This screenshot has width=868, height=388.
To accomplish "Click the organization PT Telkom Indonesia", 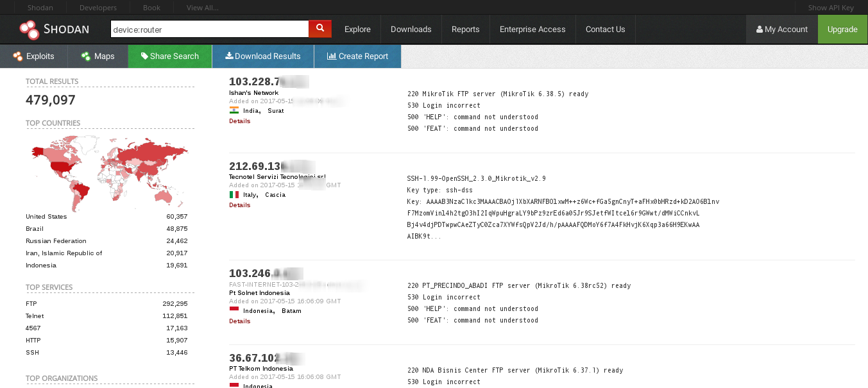I will click(261, 369).
